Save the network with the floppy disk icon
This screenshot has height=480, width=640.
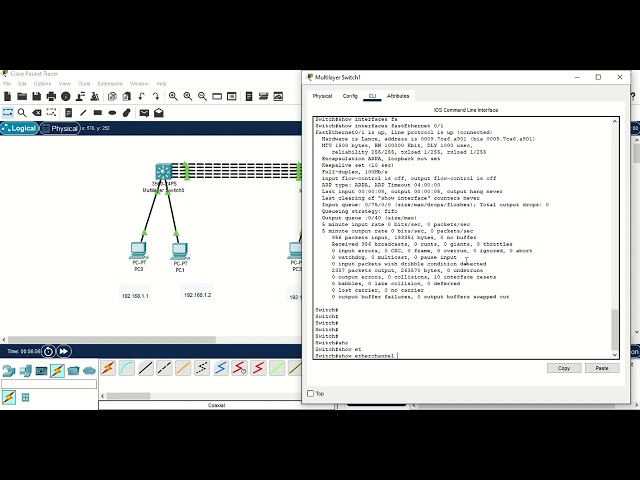tap(37, 96)
